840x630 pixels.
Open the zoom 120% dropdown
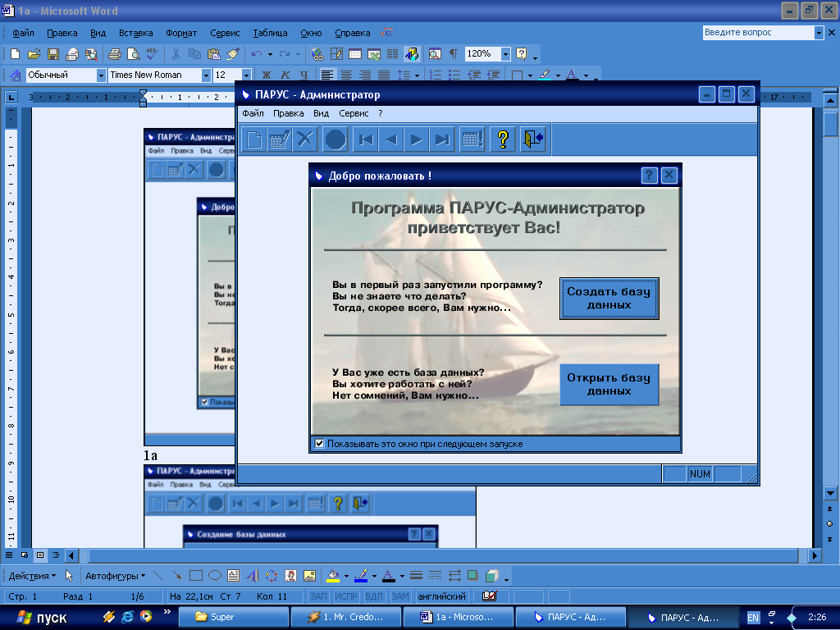505,53
